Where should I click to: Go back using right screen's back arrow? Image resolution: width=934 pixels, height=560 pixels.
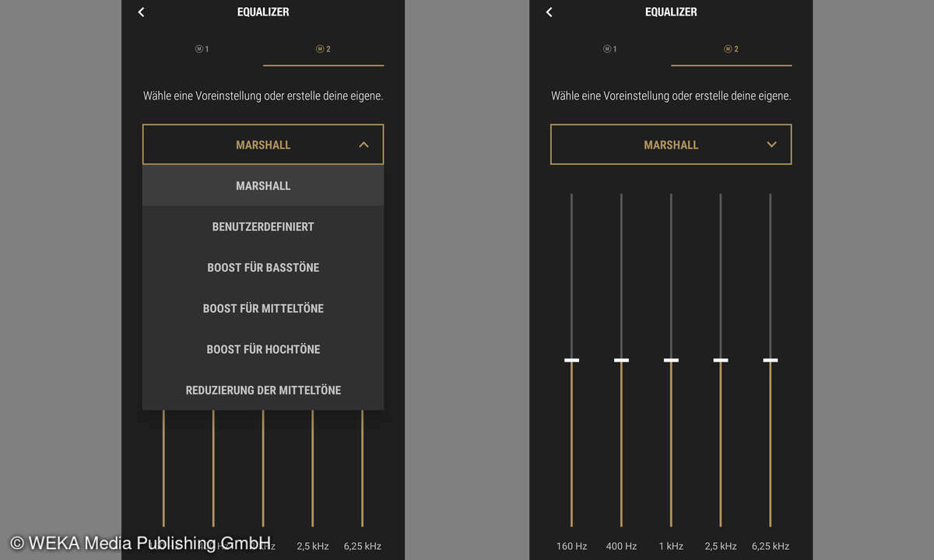coord(549,12)
